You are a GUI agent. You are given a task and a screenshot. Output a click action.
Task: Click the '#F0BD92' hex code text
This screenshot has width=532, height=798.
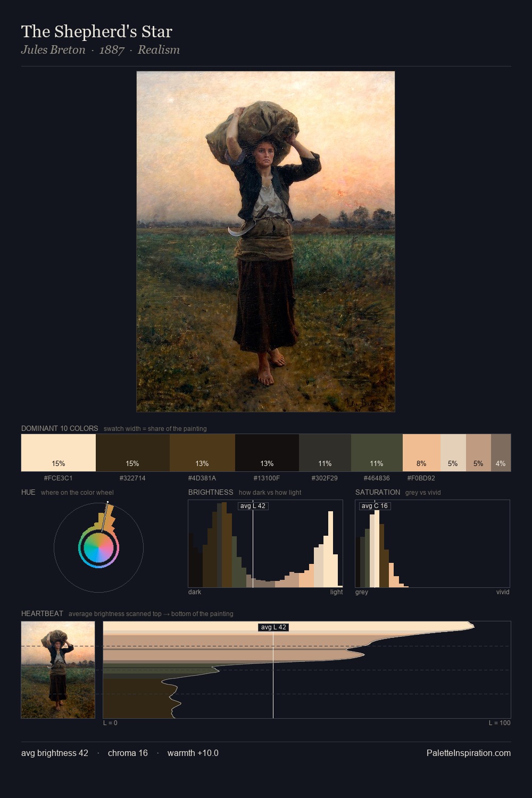click(421, 478)
